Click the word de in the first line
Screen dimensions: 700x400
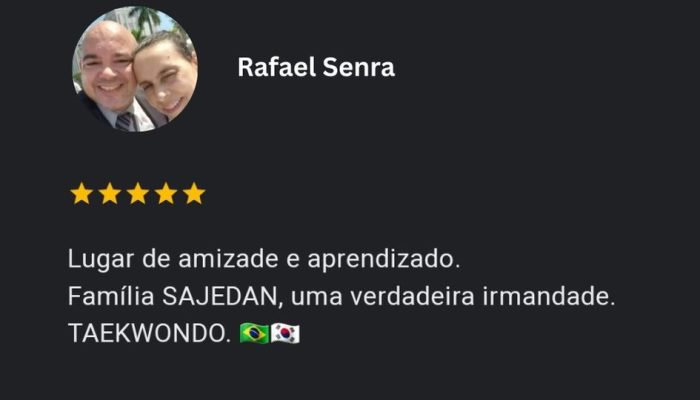156,259
